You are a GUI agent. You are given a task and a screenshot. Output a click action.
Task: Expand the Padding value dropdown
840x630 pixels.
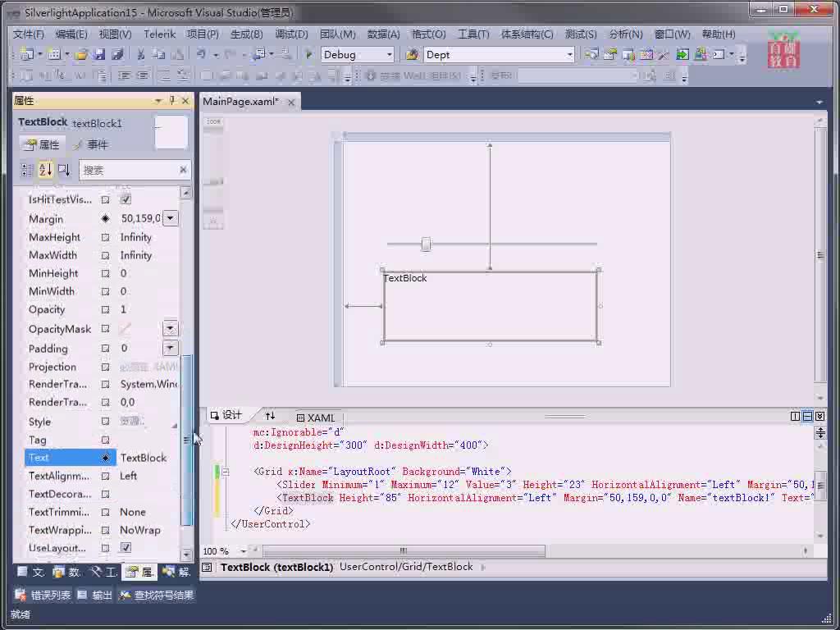coord(171,348)
